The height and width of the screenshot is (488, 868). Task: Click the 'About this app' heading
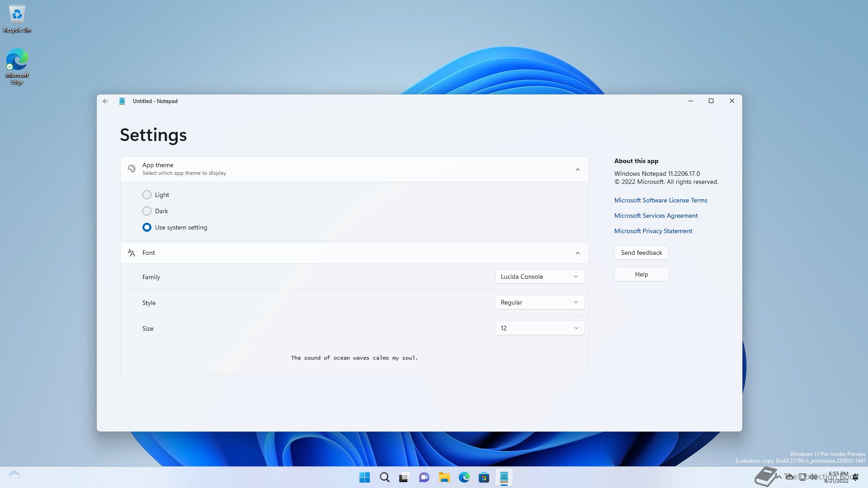636,161
